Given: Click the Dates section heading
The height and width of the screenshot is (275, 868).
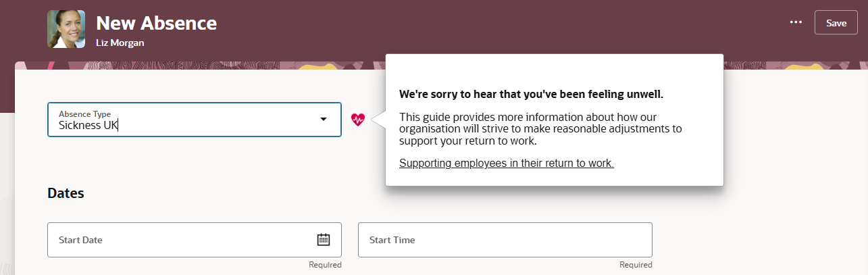Looking at the screenshot, I should [66, 193].
